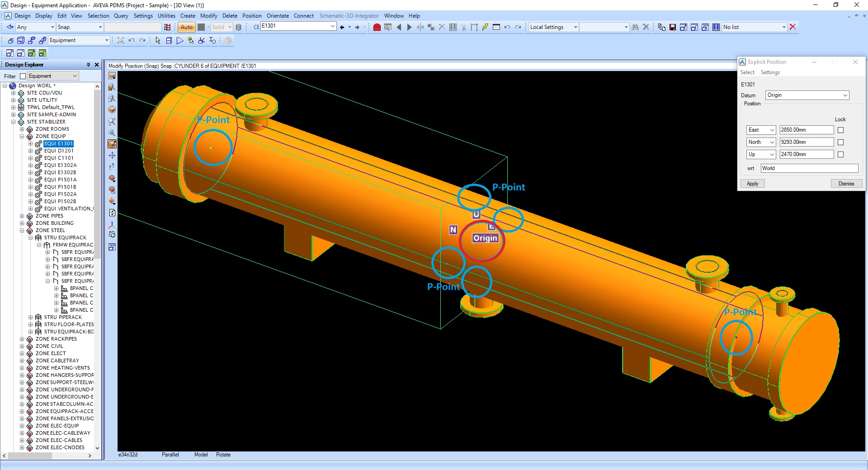Expand the ZONE PIPES tree node
The width and height of the screenshot is (868, 470).
(22, 216)
